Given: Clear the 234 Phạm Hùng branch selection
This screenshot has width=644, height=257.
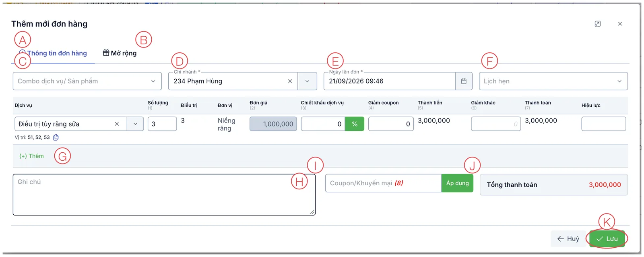Looking at the screenshot, I should pos(290,81).
